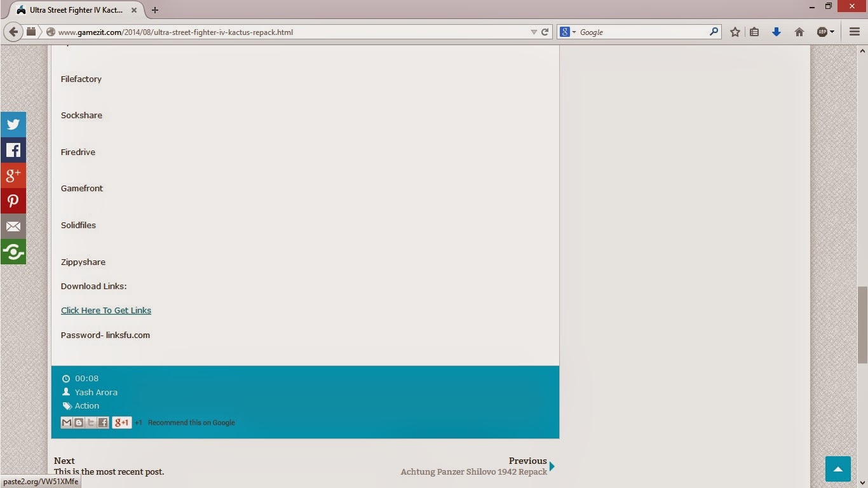Select the Filefactory text
The image size is (868, 488).
click(x=81, y=79)
